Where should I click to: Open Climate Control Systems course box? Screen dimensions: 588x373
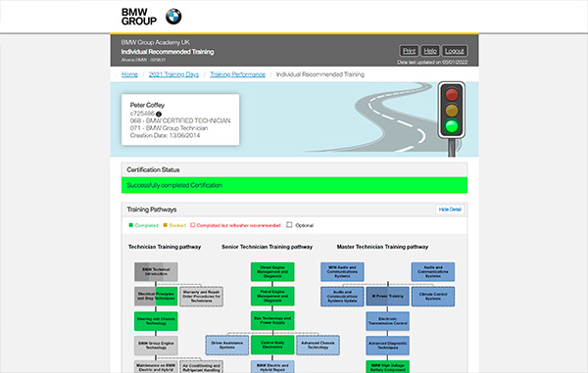[433, 297]
